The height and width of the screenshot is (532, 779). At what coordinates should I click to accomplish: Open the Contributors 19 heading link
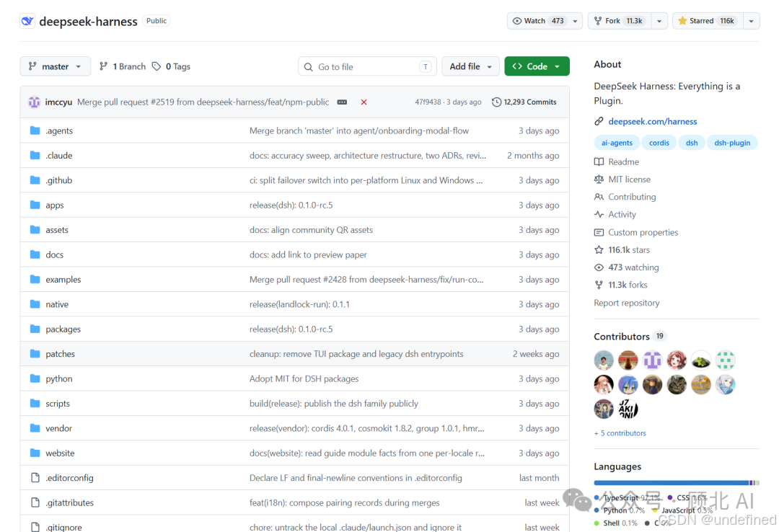pyautogui.click(x=629, y=337)
